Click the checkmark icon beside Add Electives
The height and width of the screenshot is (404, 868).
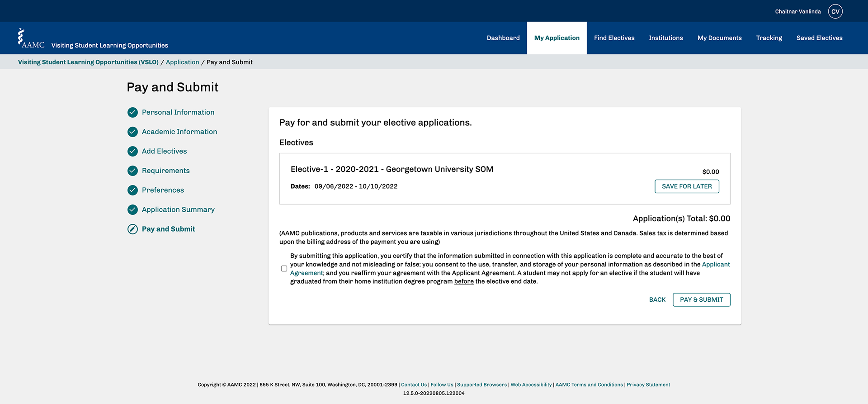[x=132, y=151]
